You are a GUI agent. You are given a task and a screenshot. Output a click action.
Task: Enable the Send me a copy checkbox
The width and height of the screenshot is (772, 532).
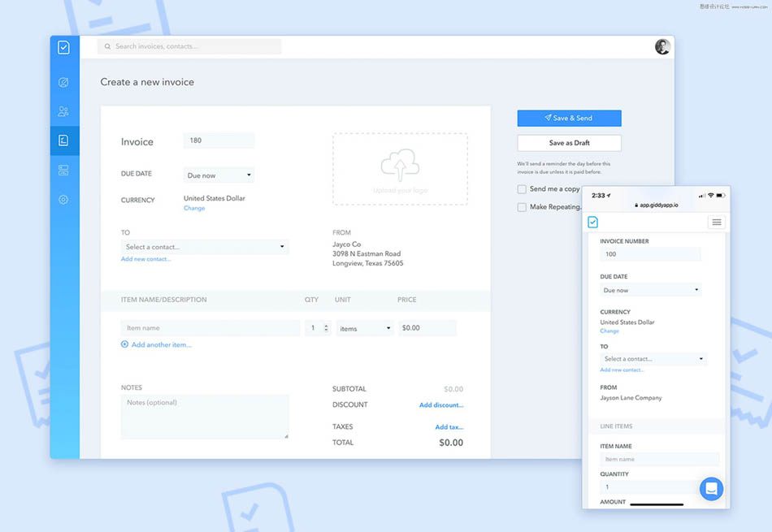[522, 189]
